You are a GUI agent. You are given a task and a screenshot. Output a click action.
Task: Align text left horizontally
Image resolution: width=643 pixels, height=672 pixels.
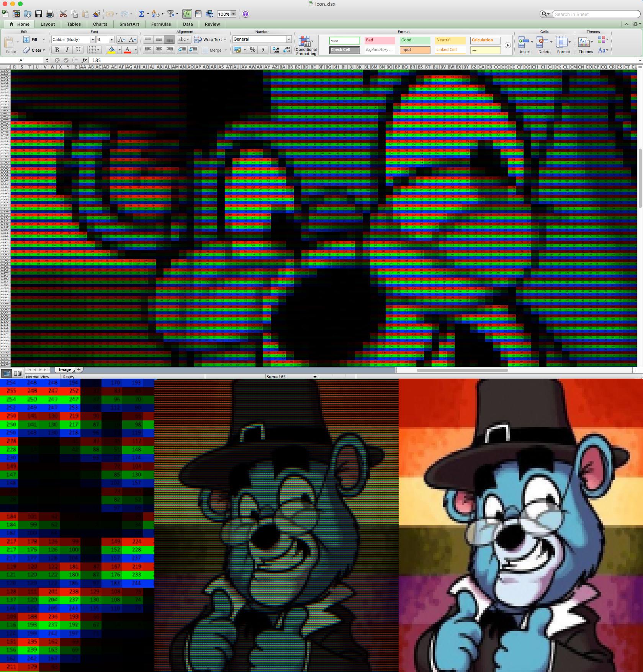click(x=148, y=50)
